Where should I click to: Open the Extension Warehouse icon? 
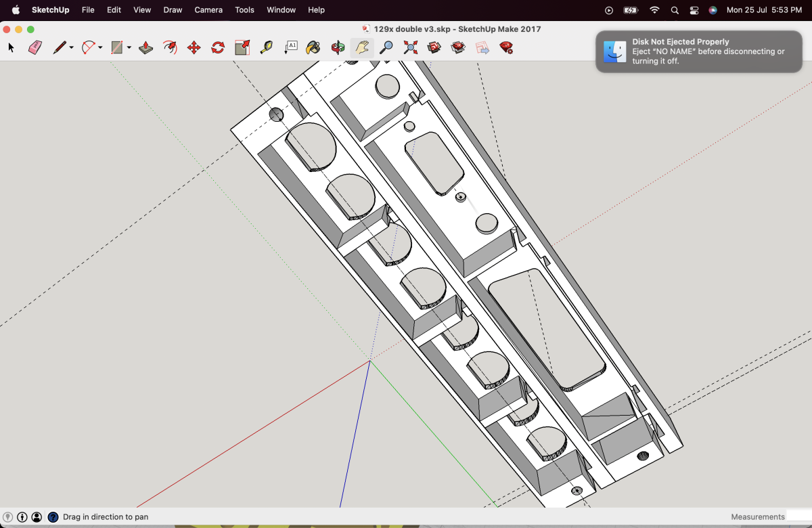point(458,47)
